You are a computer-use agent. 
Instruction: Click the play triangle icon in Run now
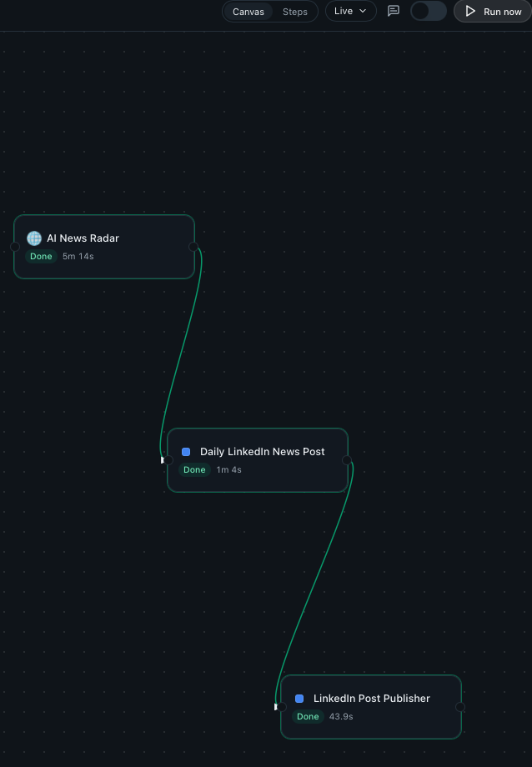coord(470,11)
